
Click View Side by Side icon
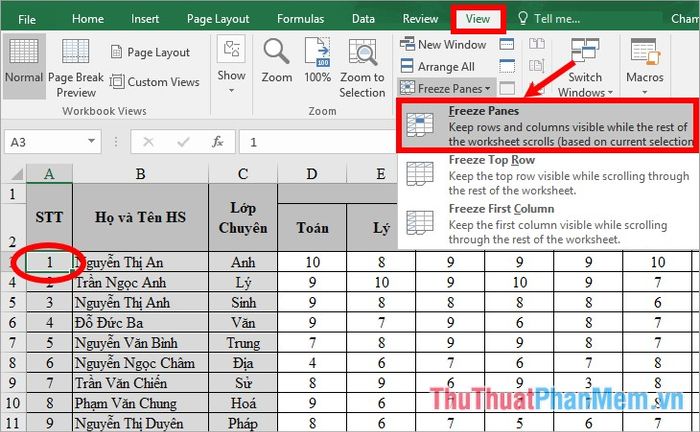(537, 44)
